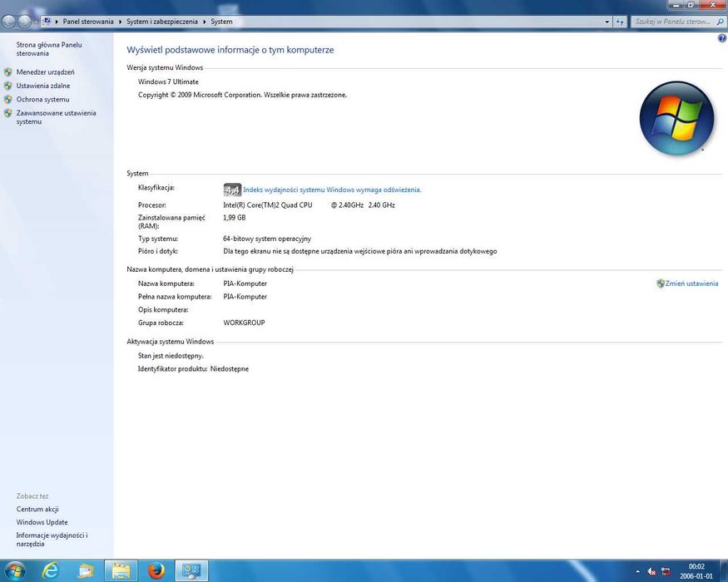Click the page heading Wyświetl podstawowe informacje
Screen dimensions: 728x582
coord(230,50)
